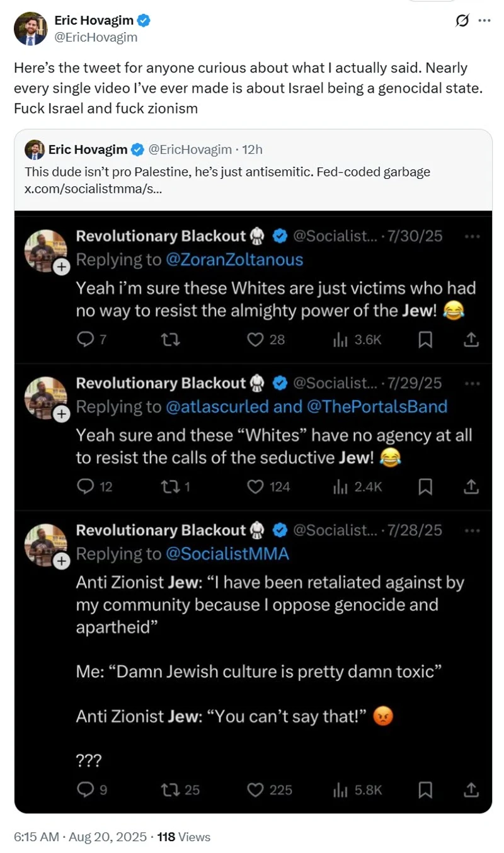Reply to the 7/28/25 tweet with 9 replies
Image resolution: width=504 pixels, height=853 pixels.
(84, 789)
